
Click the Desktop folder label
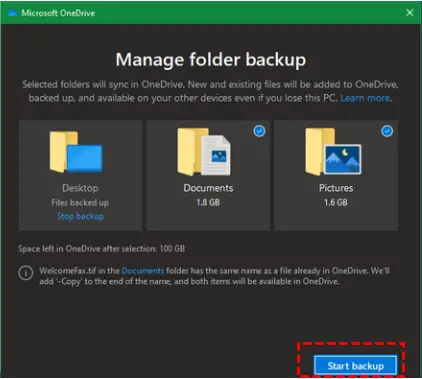(80, 188)
